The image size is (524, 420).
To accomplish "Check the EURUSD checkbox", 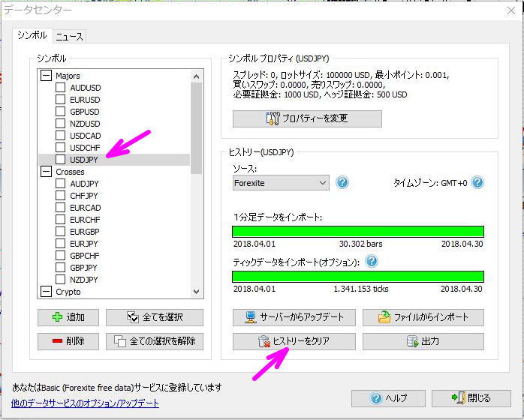I will pyautogui.click(x=61, y=100).
